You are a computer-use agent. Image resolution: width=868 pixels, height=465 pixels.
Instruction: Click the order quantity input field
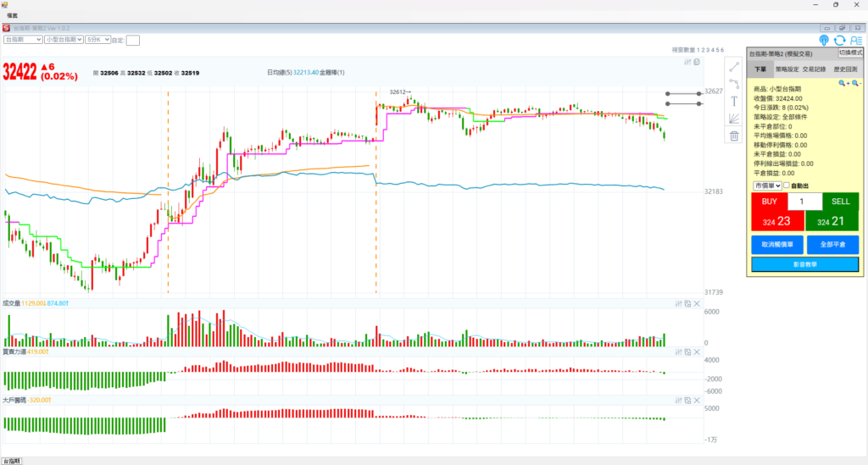click(804, 202)
